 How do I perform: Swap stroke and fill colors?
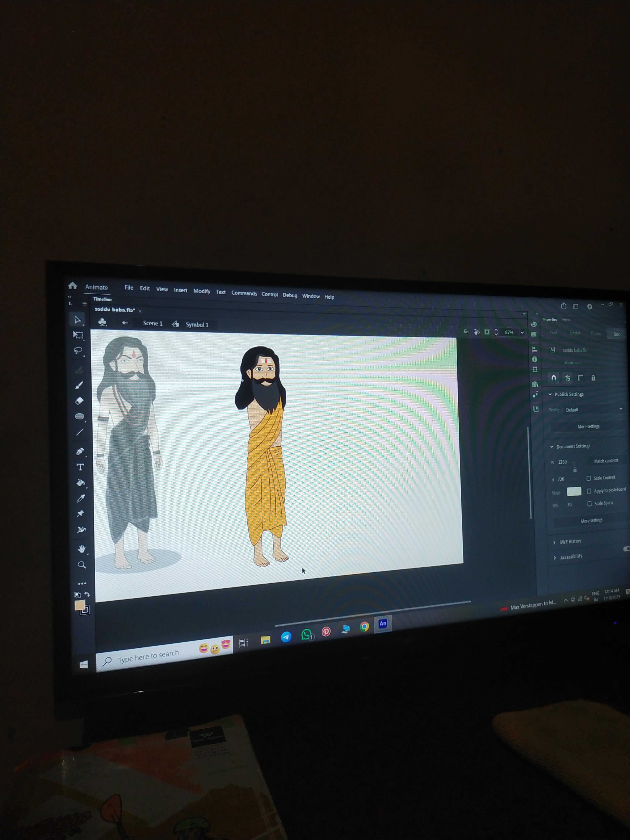[x=87, y=595]
